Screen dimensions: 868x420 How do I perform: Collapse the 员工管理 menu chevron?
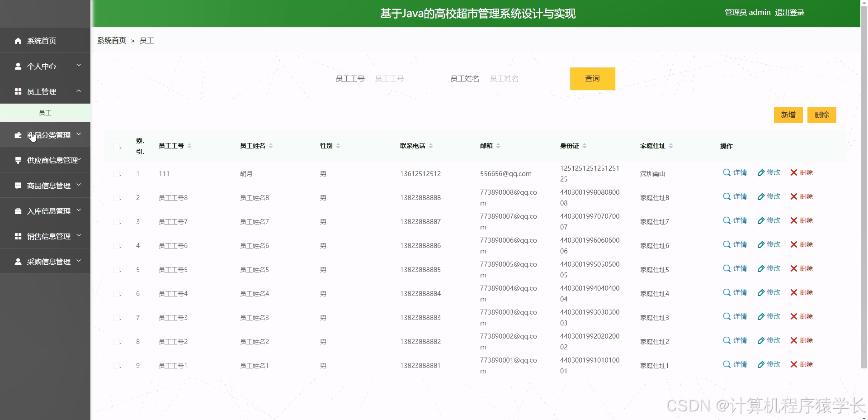80,91
